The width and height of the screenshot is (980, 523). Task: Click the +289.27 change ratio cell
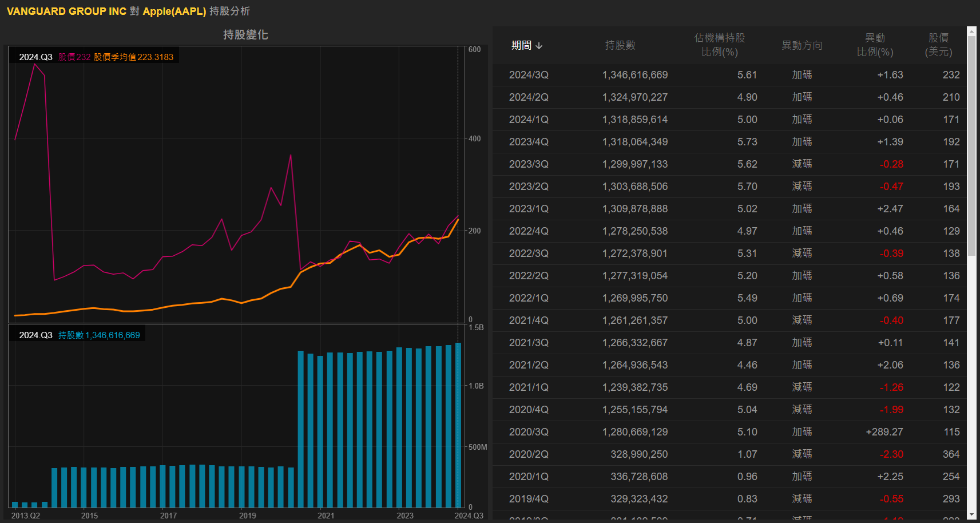(884, 432)
